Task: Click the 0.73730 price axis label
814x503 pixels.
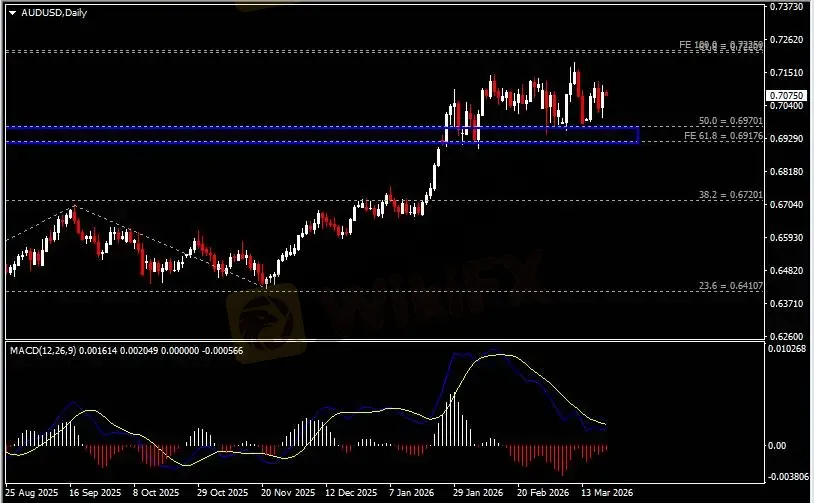Action: [x=786, y=7]
